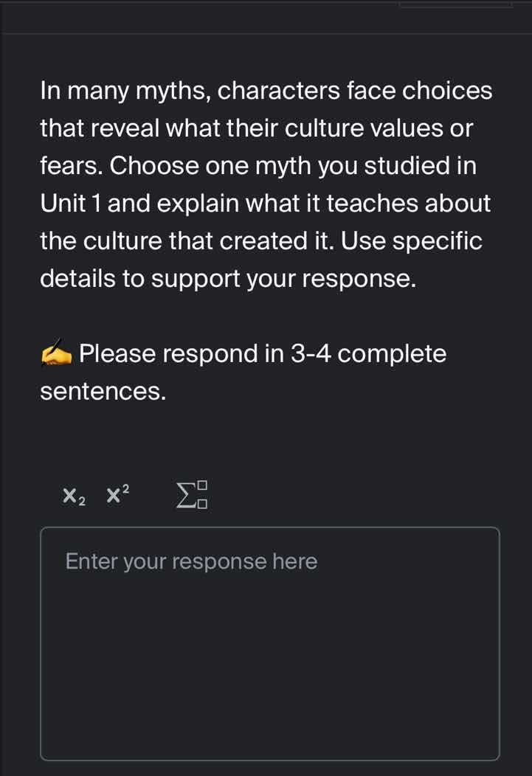This screenshot has width=532, height=776.
Task: Click the line starting 'fears. Choose one myth'
Action: pos(258,166)
